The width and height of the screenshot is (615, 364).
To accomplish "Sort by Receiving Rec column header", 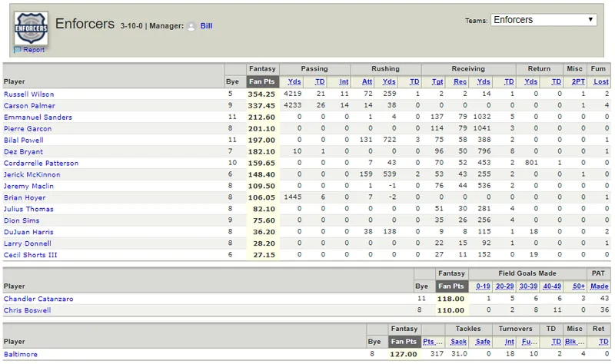I will [460, 81].
